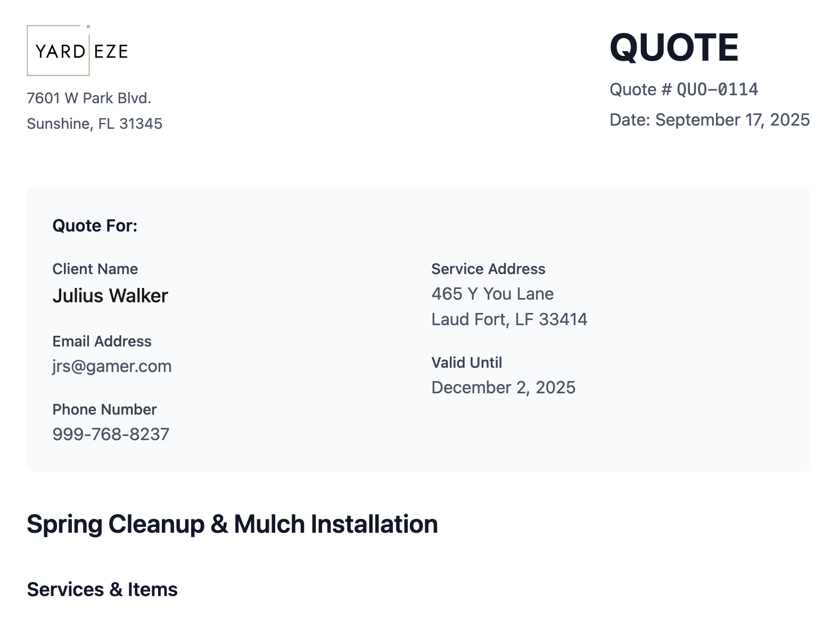840x628 pixels.
Task: Click the Services & Items heading
Action: (x=102, y=590)
